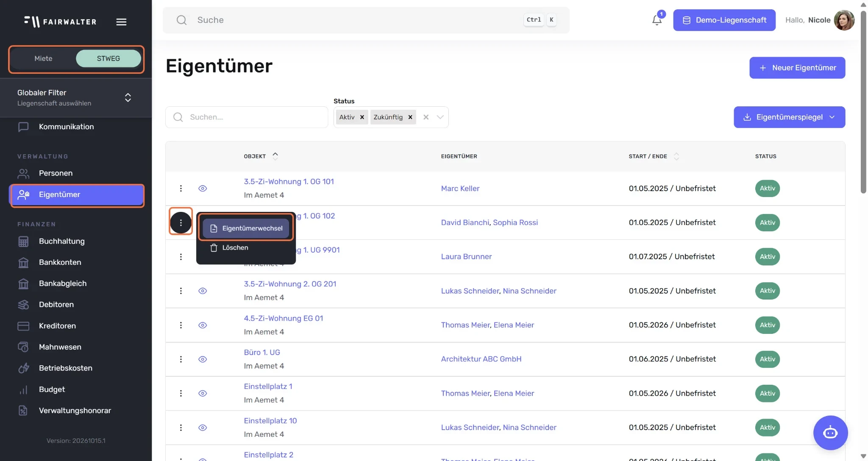The height and width of the screenshot is (461, 868).
Task: Go to Buchhaltung section
Action: pyautogui.click(x=61, y=242)
